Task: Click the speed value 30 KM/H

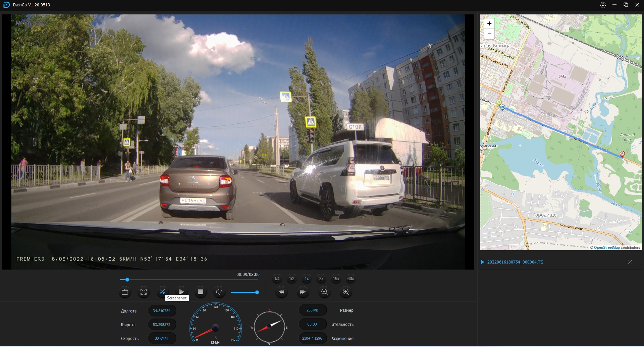Action: tap(162, 338)
